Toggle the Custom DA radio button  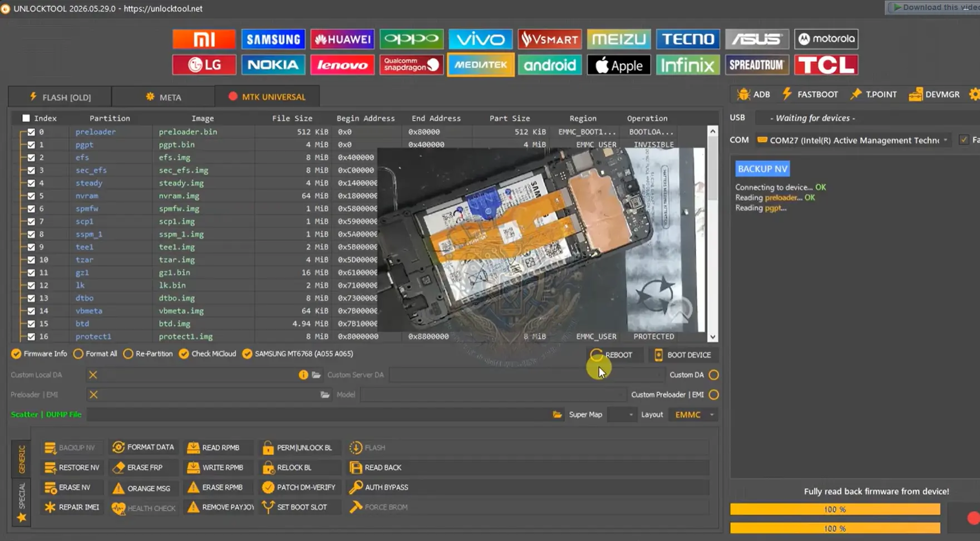tap(713, 375)
